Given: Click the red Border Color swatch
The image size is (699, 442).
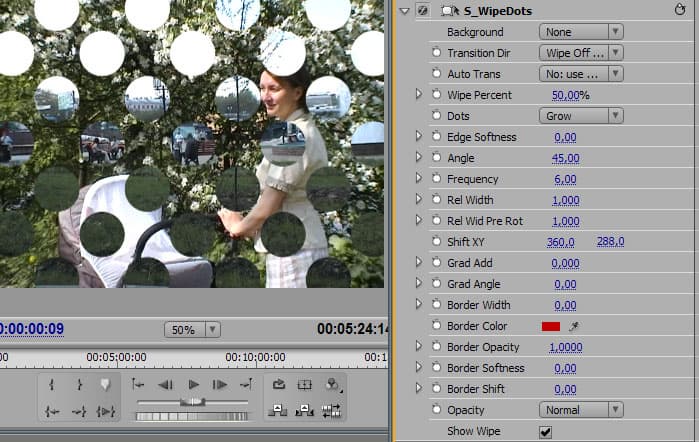Looking at the screenshot, I should point(550,326).
